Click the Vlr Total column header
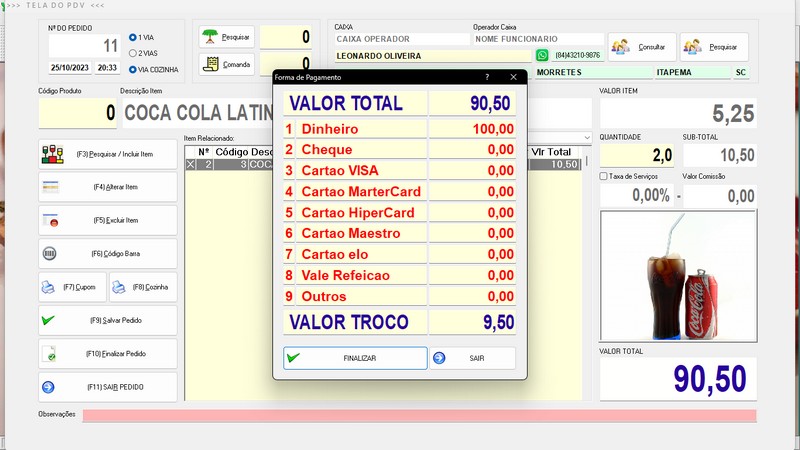 click(x=553, y=152)
